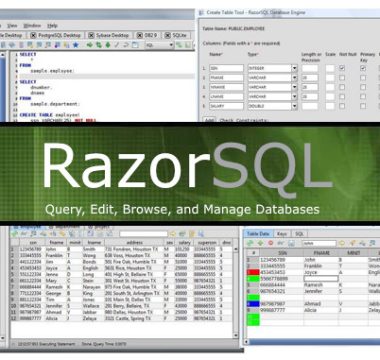The width and height of the screenshot is (380, 360).
Task: Switch to the DB2 9 tab
Action: click(x=147, y=35)
